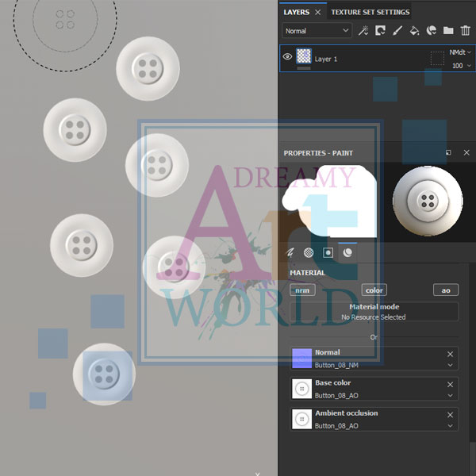The image size is (476, 476).
Task: Toggle the color material channel
Action: pyautogui.click(x=374, y=290)
